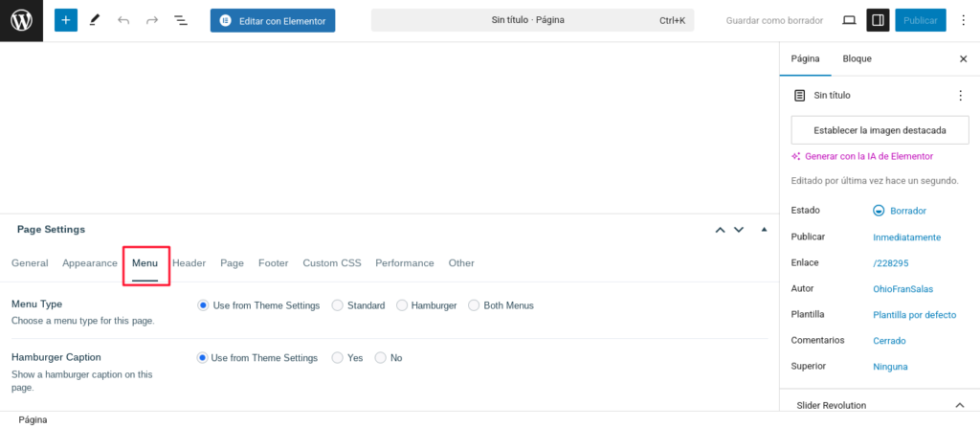Select Both Menus option
This screenshot has width=980, height=428.
pyautogui.click(x=474, y=305)
